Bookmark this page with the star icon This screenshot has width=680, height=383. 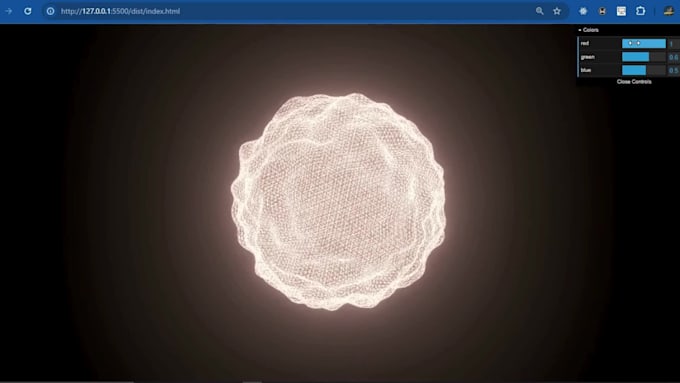[557, 11]
